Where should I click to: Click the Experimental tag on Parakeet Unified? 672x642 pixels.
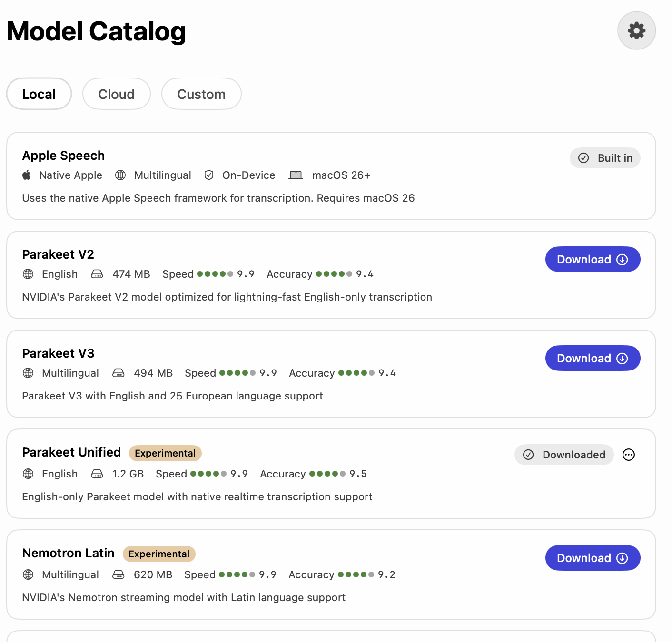click(x=165, y=453)
